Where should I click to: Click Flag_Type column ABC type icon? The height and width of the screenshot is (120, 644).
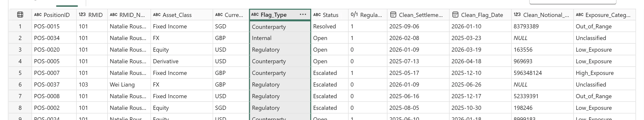pyautogui.click(x=255, y=15)
